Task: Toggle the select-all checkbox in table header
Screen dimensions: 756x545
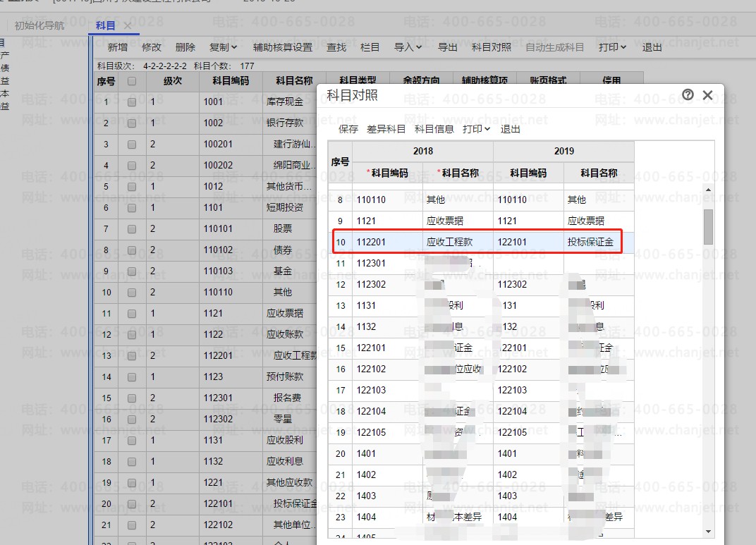Action: pyautogui.click(x=132, y=81)
